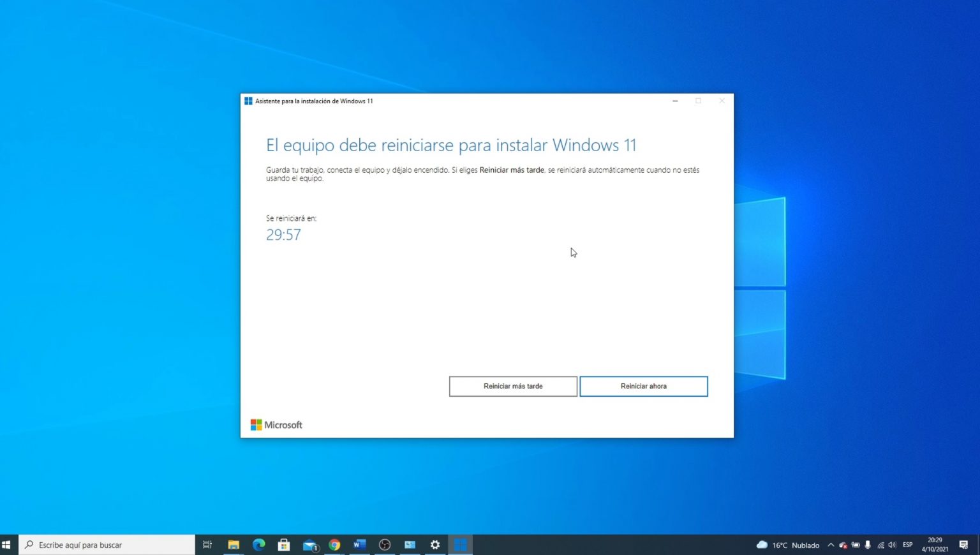Open the OneDrive sync error tray icon
This screenshot has height=555, width=980.
point(843,545)
